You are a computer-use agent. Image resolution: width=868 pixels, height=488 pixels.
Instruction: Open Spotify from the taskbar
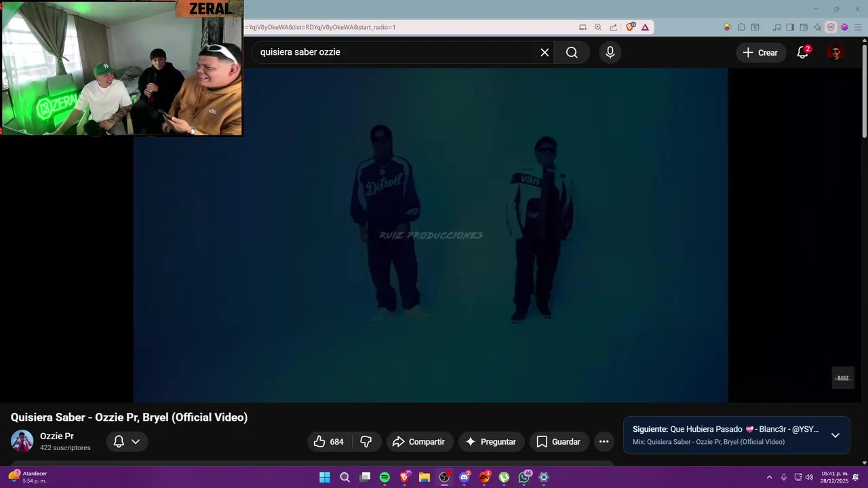tap(384, 477)
